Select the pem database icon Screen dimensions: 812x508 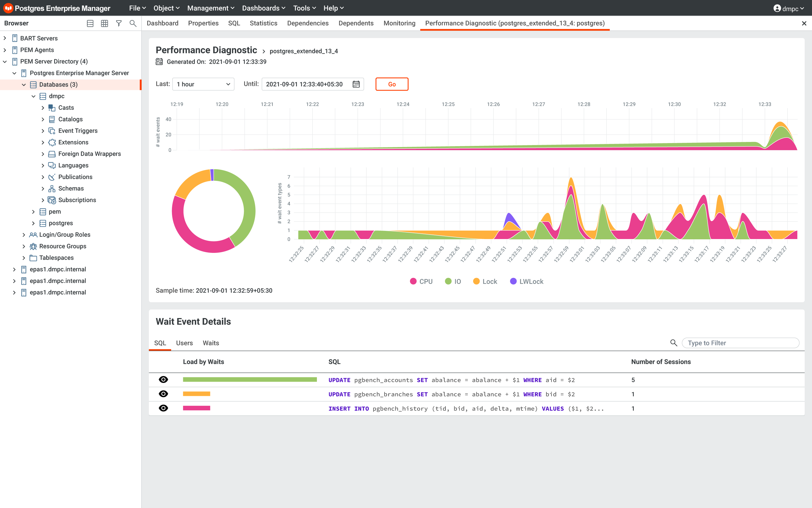pyautogui.click(x=43, y=212)
